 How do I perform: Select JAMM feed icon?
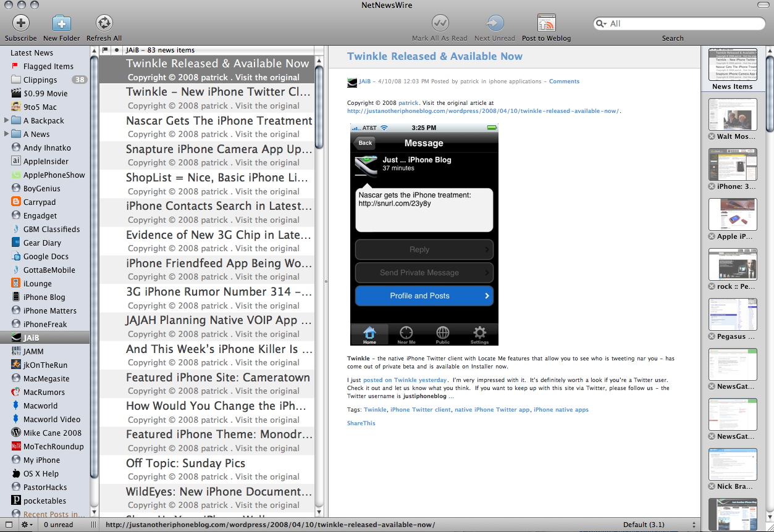click(16, 351)
